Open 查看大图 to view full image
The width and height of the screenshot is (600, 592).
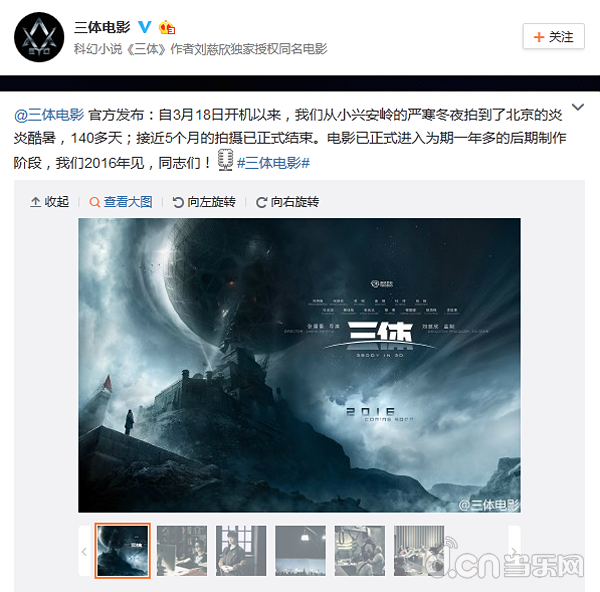121,202
